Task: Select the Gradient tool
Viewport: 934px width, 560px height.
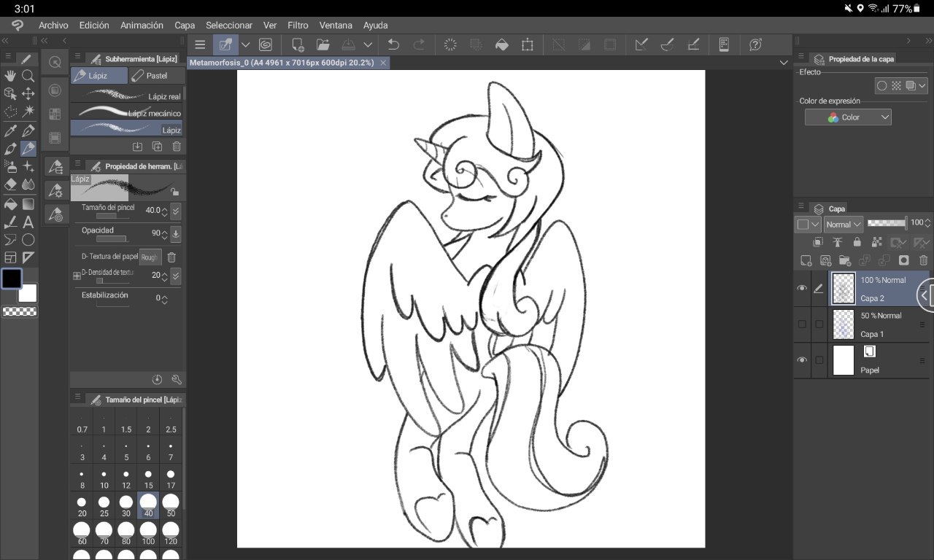Action: click(x=28, y=203)
